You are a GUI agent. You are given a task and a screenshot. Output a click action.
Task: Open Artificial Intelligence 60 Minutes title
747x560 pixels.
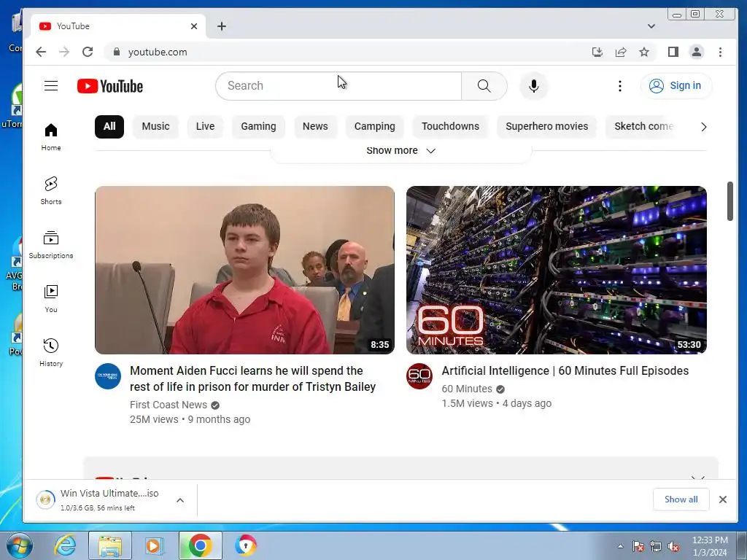565,370
